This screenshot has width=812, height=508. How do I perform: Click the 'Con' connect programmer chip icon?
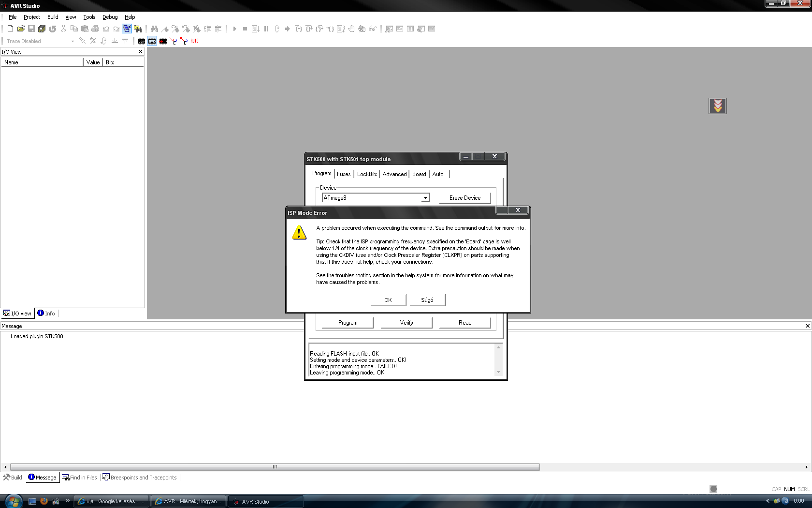142,41
